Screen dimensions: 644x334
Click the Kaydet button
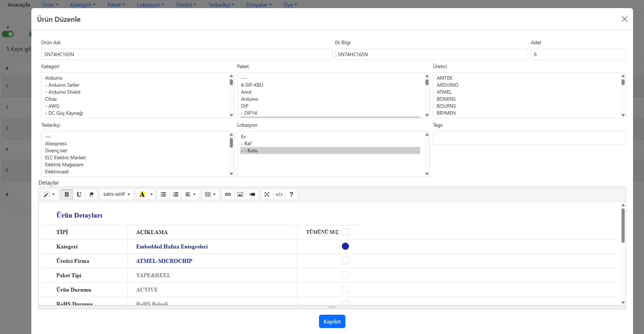pos(332,321)
